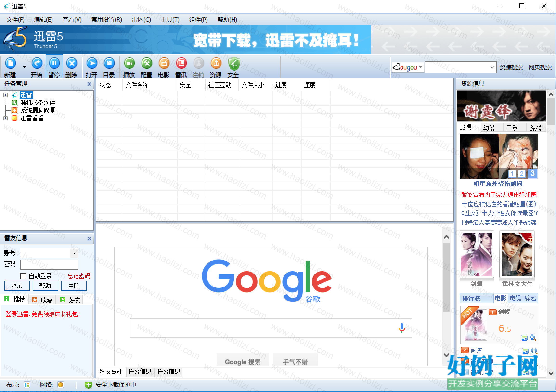Screen dimensions: 556x392
Task: Click the 新建 new task icon
Action: [x=10, y=64]
